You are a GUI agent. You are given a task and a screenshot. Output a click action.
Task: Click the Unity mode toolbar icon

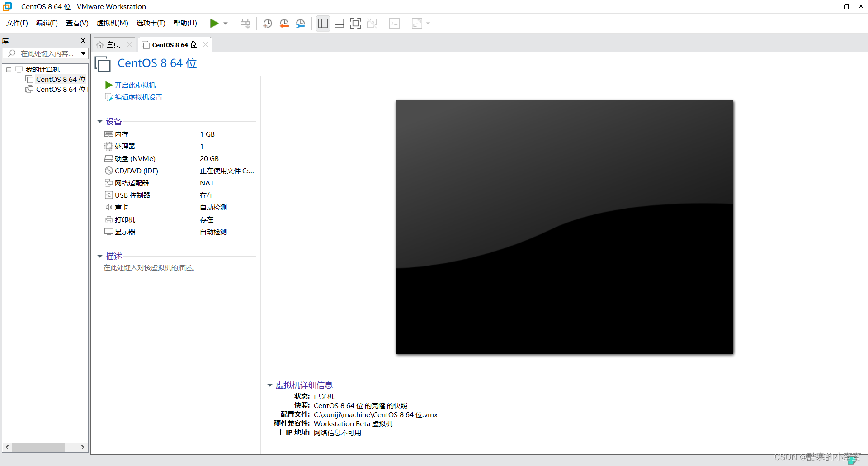pyautogui.click(x=373, y=23)
